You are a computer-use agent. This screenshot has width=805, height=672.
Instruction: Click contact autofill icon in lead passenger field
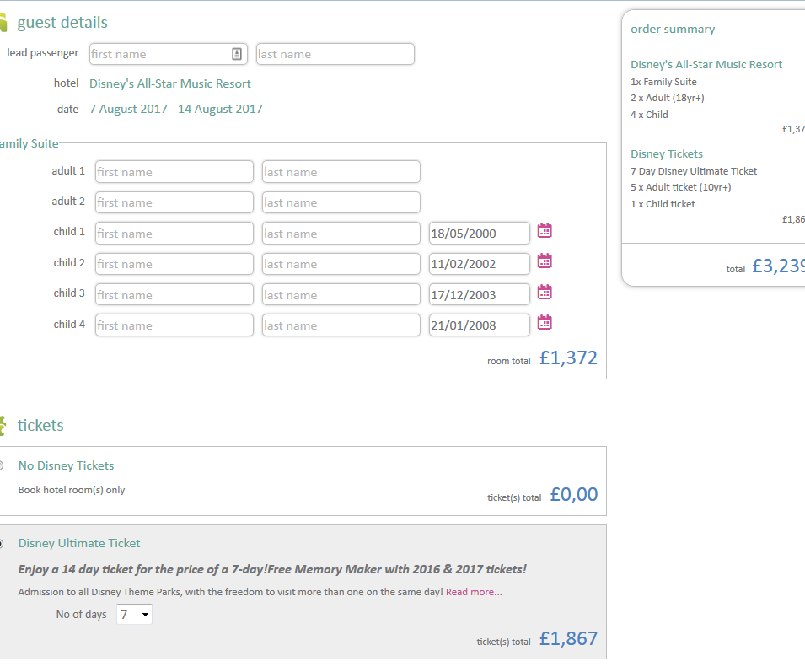click(237, 54)
